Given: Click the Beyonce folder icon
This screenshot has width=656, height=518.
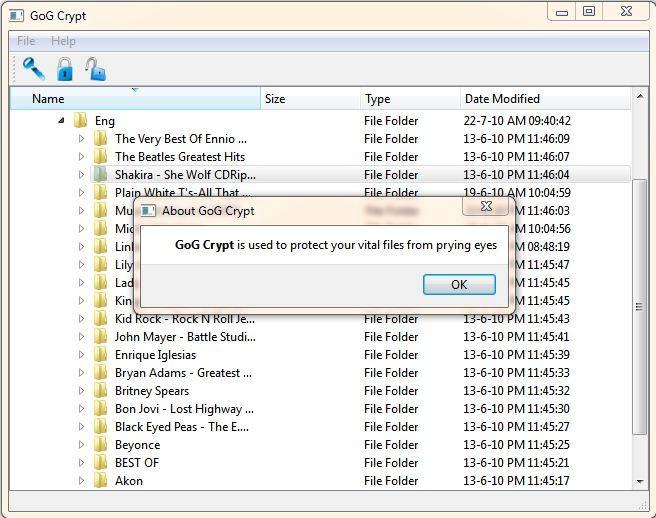Looking at the screenshot, I should tap(100, 445).
